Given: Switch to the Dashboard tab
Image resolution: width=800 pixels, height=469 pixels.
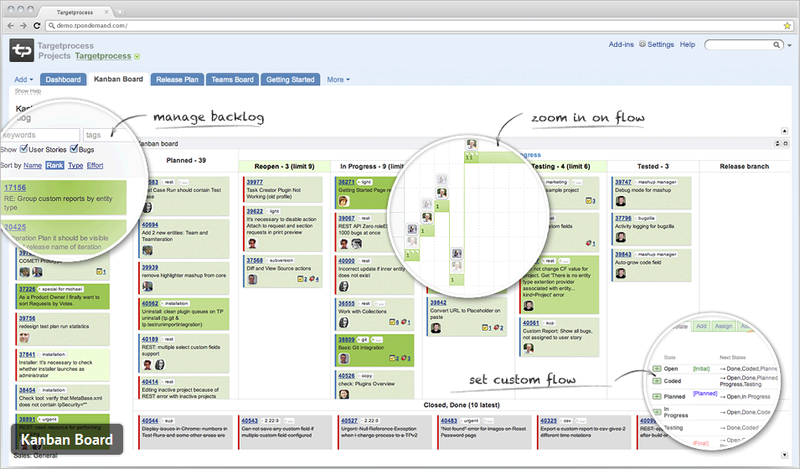Looking at the screenshot, I should click(x=63, y=79).
